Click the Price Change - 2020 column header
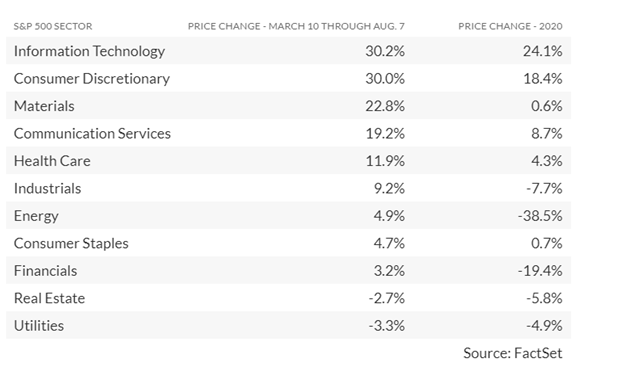The image size is (628, 369). click(510, 26)
